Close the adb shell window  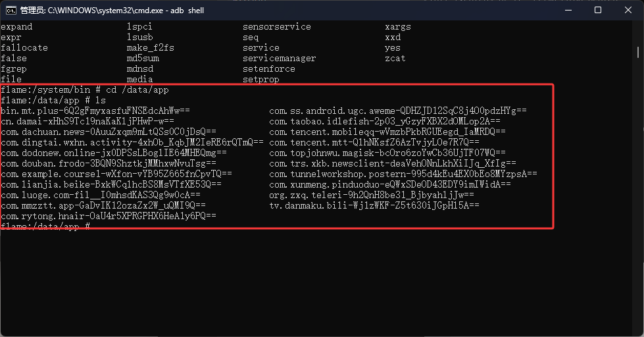(628, 11)
